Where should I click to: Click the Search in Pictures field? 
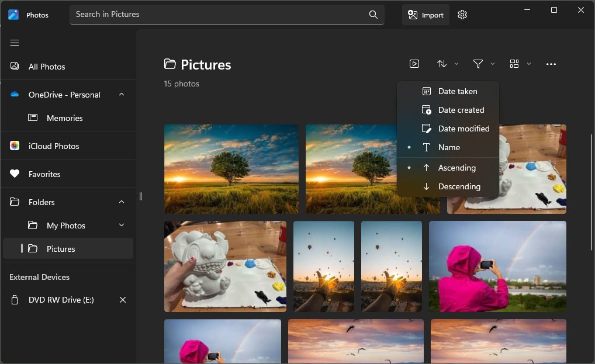222,15
